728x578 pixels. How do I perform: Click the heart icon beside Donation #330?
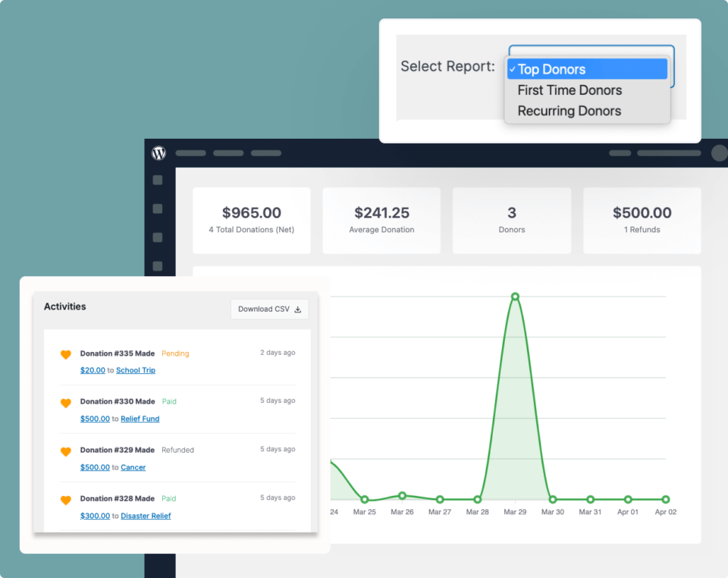click(x=65, y=402)
